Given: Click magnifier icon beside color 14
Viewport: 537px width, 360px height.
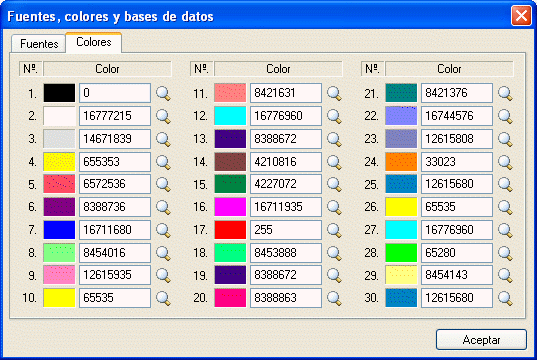Looking at the screenshot, I should pos(334,162).
